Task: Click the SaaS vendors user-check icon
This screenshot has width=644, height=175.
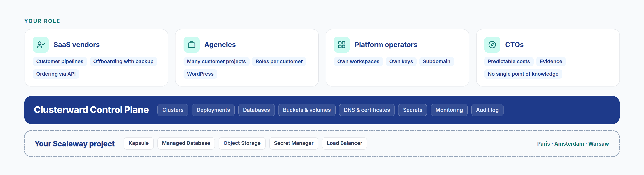Action: pyautogui.click(x=40, y=45)
